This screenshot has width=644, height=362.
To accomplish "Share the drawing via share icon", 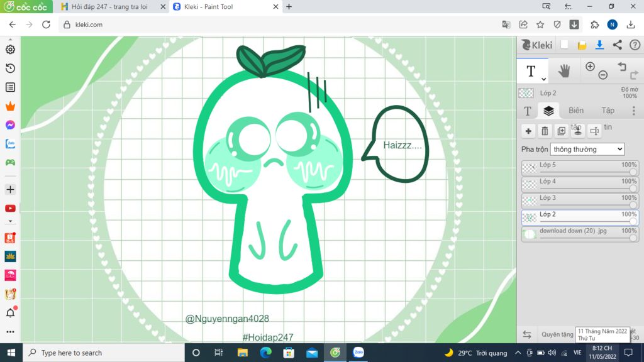I will click(618, 45).
